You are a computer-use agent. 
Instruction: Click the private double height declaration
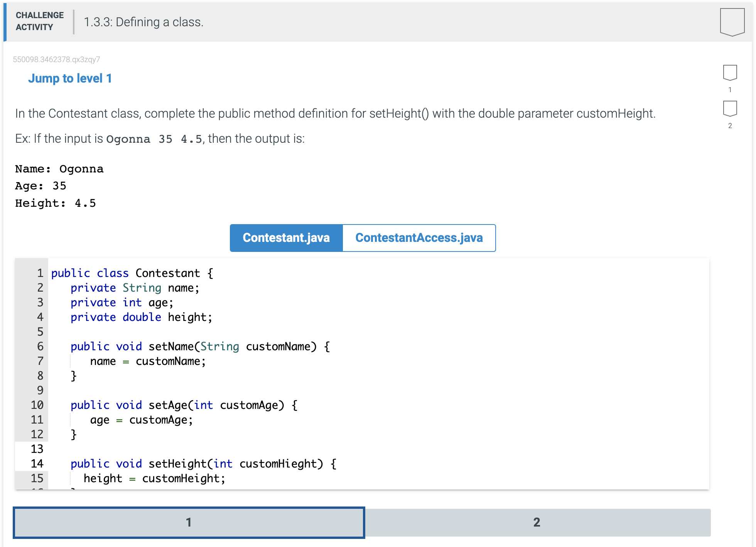tap(141, 317)
